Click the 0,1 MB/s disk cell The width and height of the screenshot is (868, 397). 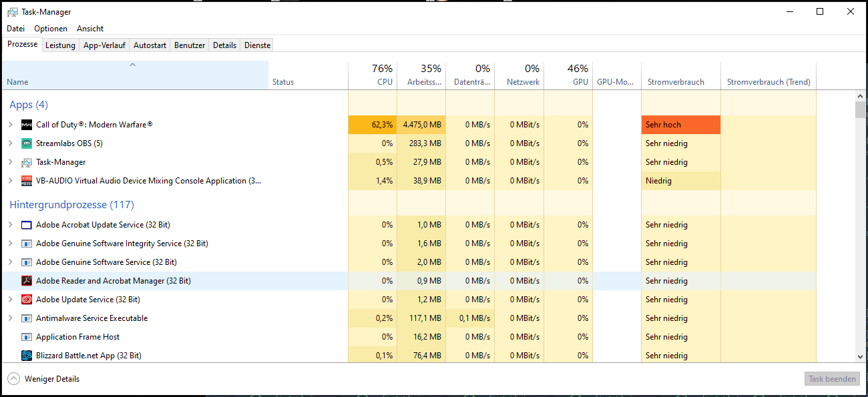point(470,318)
